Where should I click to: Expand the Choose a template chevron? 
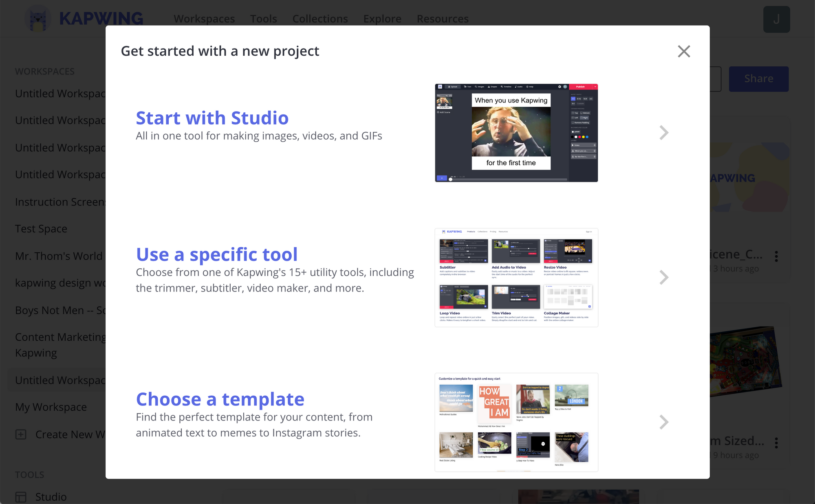click(664, 422)
